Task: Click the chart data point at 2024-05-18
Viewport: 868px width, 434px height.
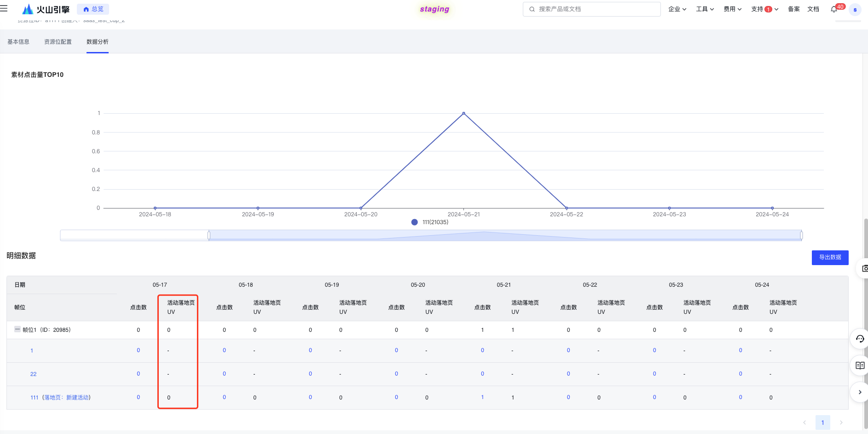Action: tap(155, 208)
